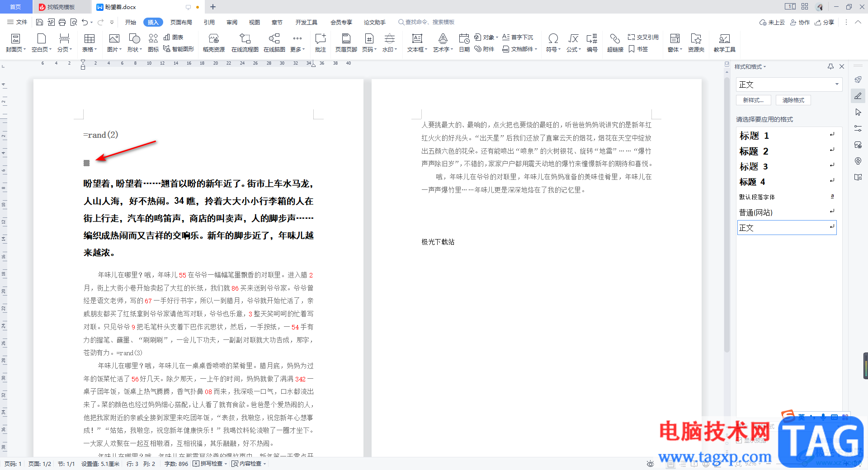868x470 pixels.
Task: Insert a chart (图表)
Action: click(173, 37)
